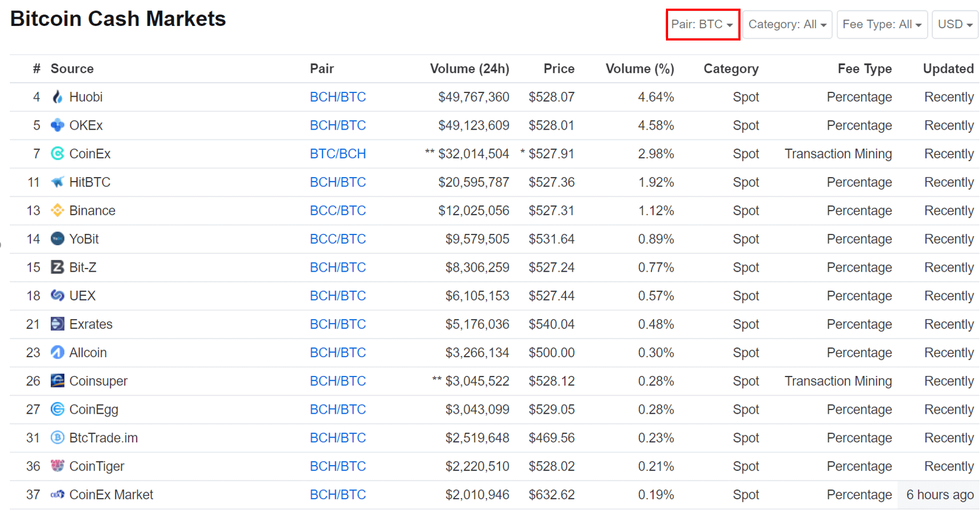
Task: Click the CoinEgg exchange logo icon
Action: (57, 409)
